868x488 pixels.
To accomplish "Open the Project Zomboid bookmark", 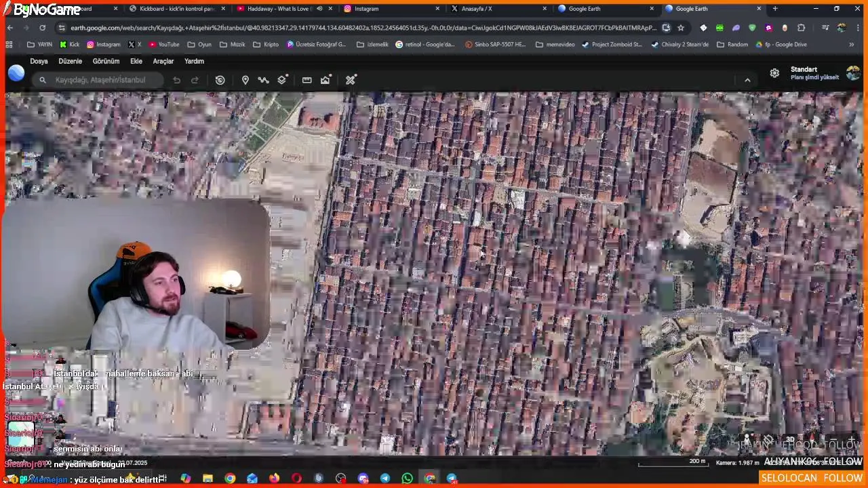I will (x=612, y=45).
